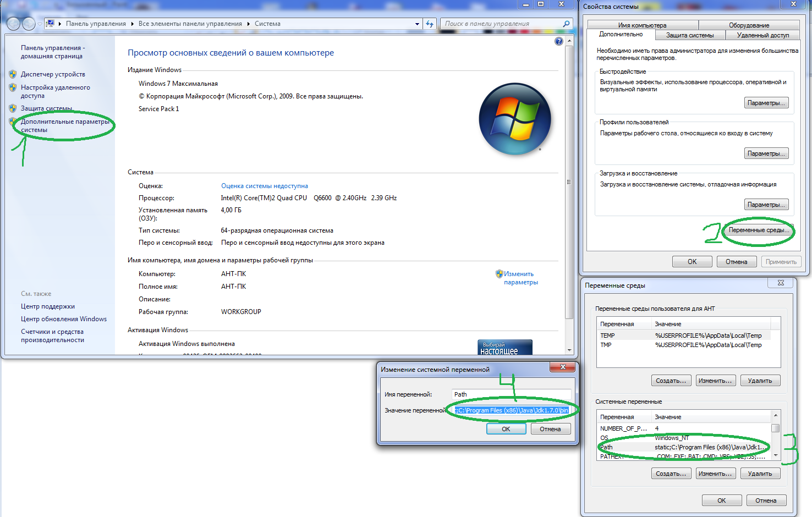The height and width of the screenshot is (517, 812).
Task: Open the Переменные среды button
Action: (x=759, y=230)
